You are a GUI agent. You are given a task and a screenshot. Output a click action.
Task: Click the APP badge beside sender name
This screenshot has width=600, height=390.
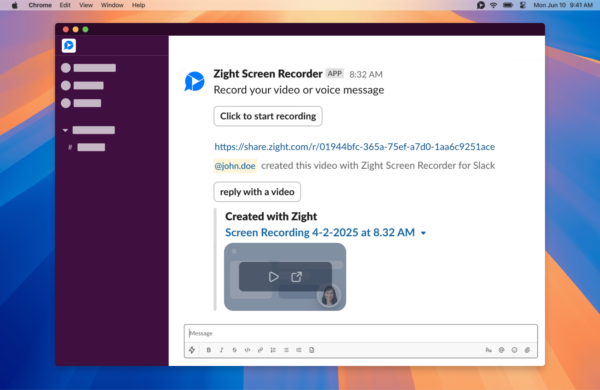click(334, 73)
